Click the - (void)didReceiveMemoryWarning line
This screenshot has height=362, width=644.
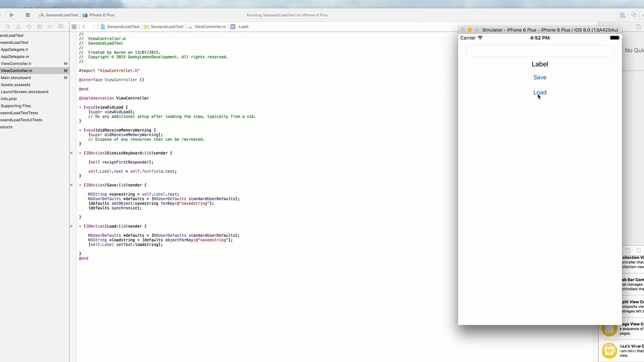[117, 130]
